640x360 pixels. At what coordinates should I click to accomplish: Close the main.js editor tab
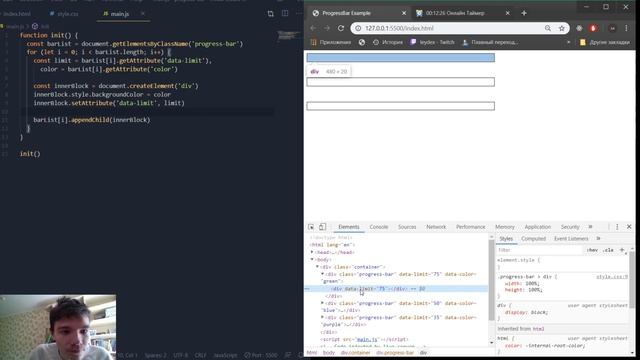pos(142,13)
